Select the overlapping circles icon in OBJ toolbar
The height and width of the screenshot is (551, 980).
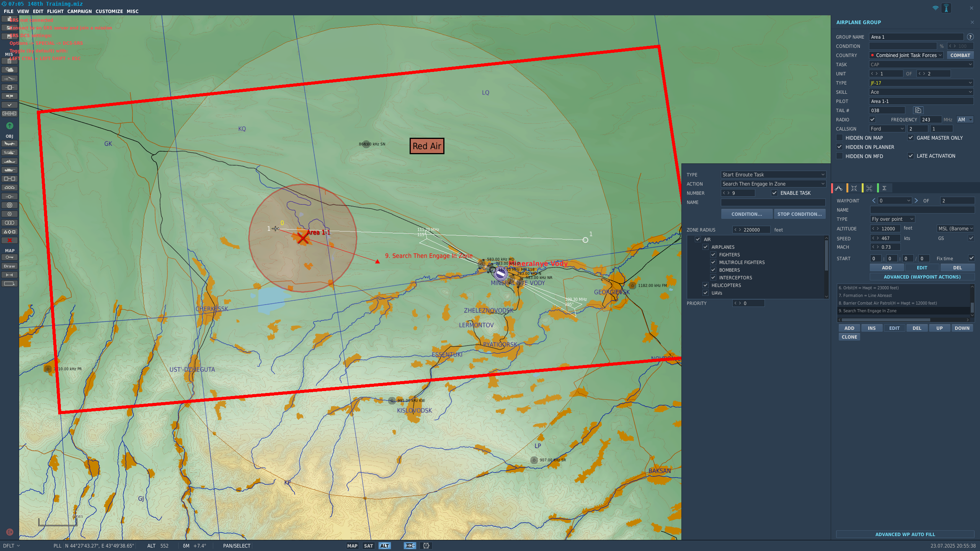coord(10,223)
